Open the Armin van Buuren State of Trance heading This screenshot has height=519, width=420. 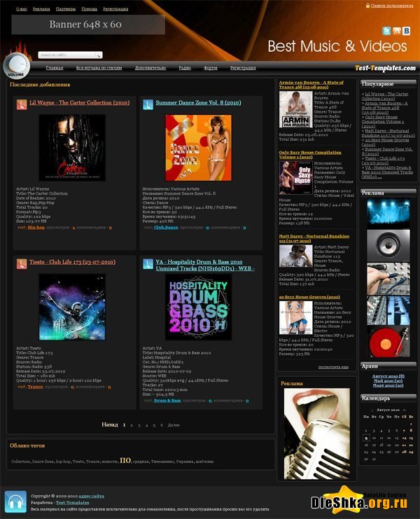pyautogui.click(x=311, y=85)
